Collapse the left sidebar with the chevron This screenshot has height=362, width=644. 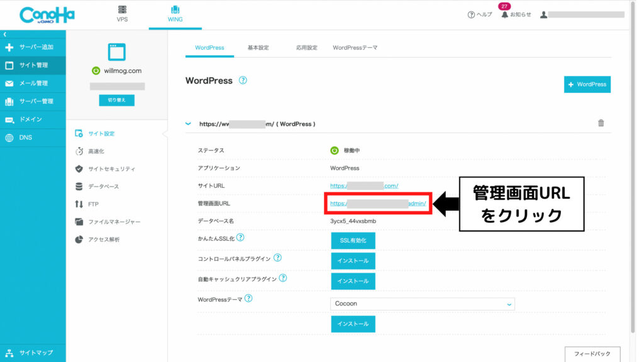(x=5, y=35)
